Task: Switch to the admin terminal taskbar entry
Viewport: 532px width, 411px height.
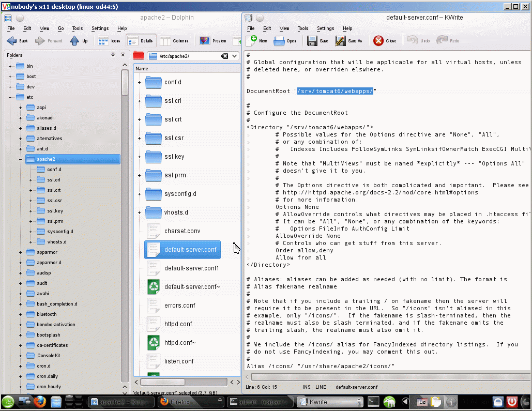Action: 260,402
